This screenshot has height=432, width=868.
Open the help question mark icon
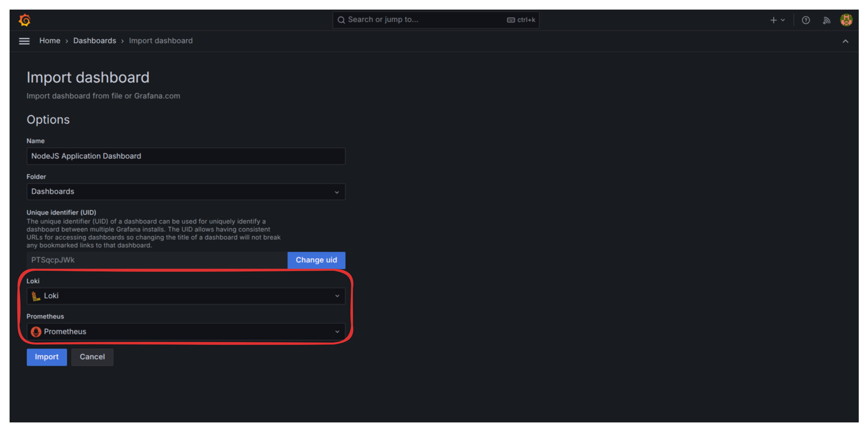coord(806,20)
